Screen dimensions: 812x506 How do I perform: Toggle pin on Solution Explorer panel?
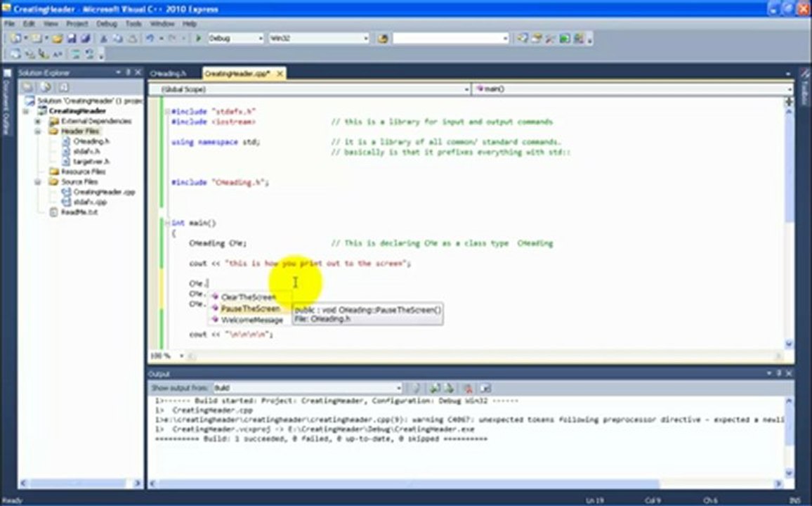128,72
